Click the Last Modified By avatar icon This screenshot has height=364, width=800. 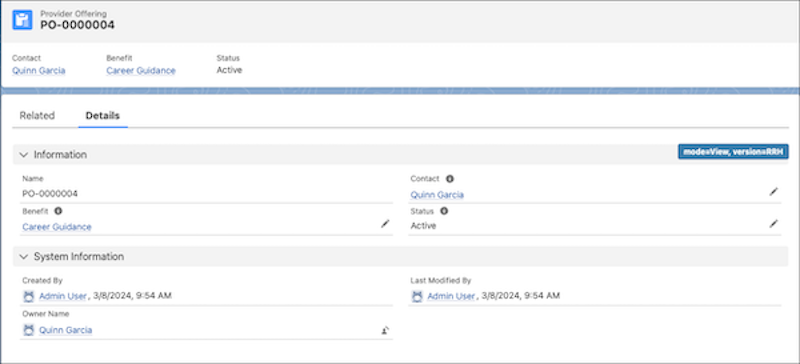click(417, 296)
